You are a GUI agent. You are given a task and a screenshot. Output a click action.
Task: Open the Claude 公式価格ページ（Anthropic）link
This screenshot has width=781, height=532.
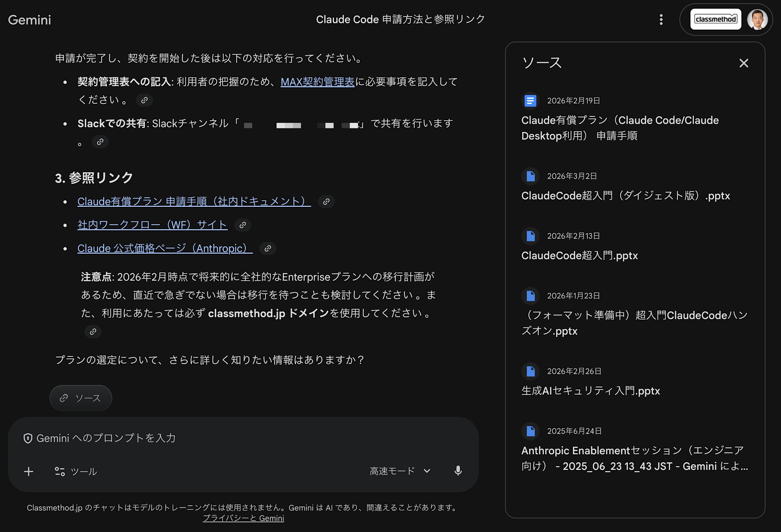(164, 249)
